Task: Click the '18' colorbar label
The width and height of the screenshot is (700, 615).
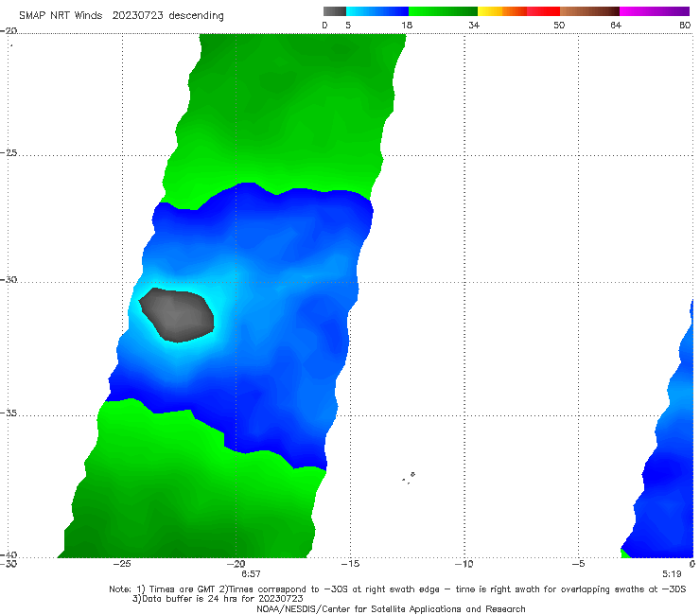Action: pos(407,26)
